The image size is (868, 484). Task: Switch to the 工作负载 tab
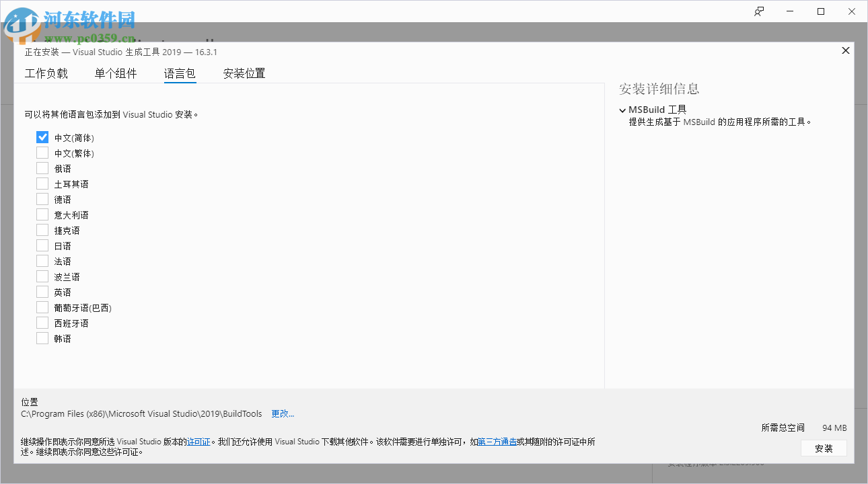46,73
